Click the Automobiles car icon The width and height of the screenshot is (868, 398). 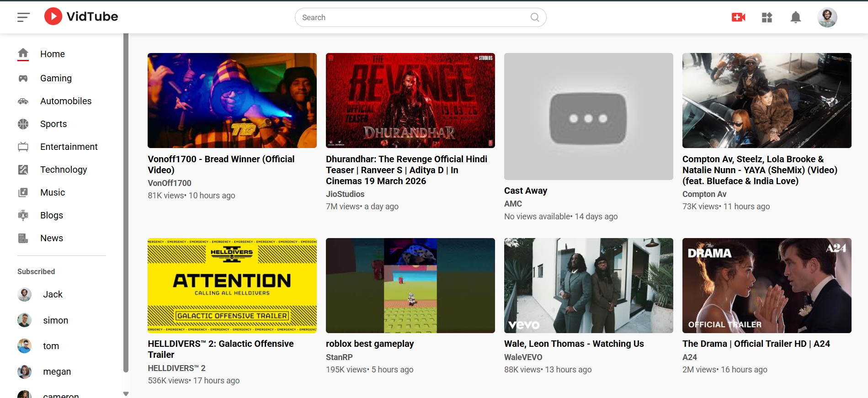click(x=23, y=101)
